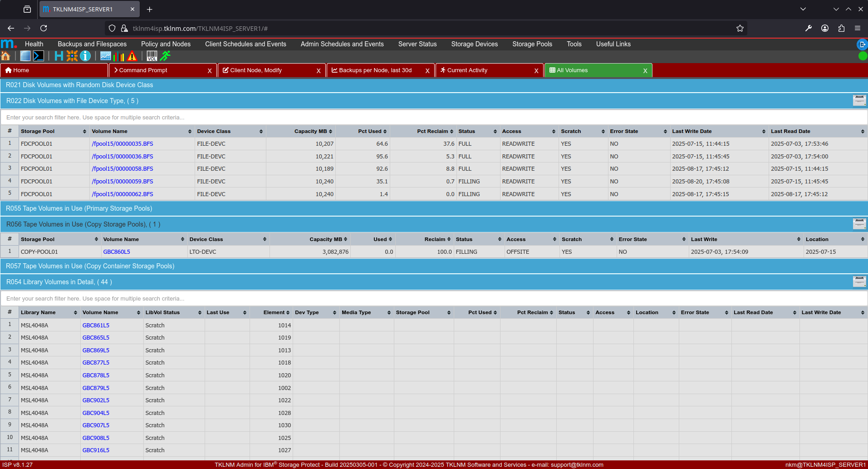
Task: Open the Storage Pools menu
Action: [x=532, y=44]
